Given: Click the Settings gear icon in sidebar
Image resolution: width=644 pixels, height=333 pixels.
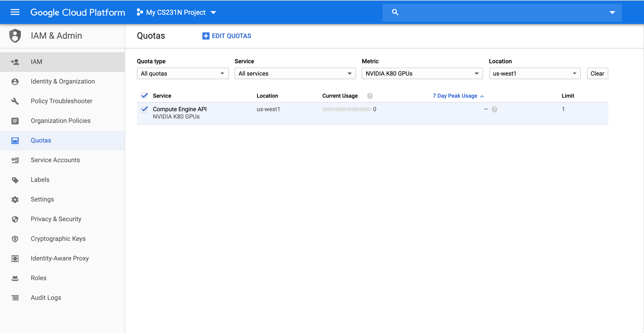Looking at the screenshot, I should pyautogui.click(x=15, y=199).
